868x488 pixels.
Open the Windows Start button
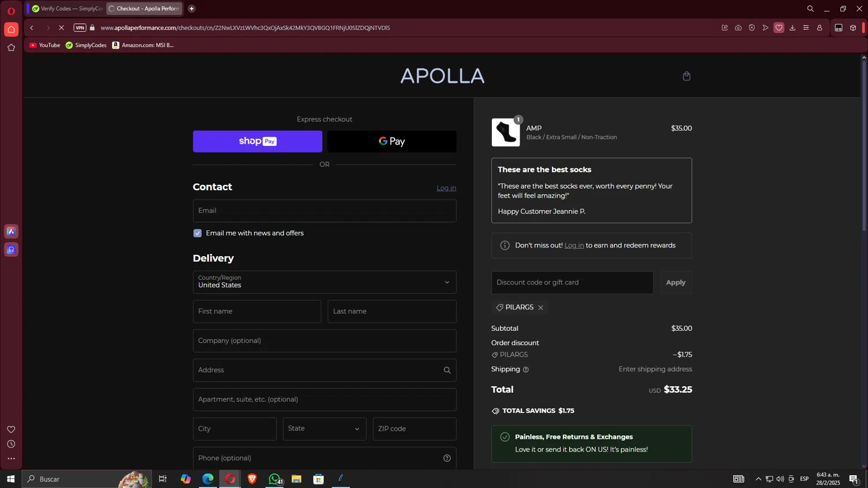coord(10,479)
